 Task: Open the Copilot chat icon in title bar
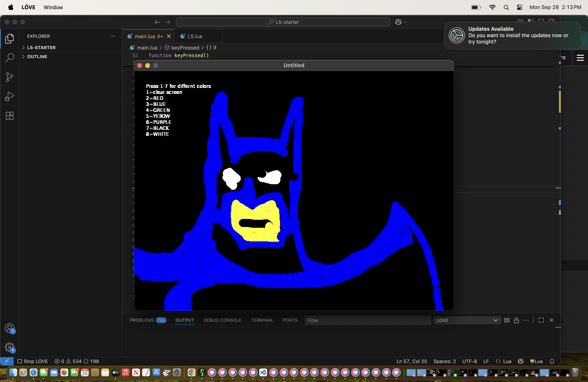click(x=398, y=22)
